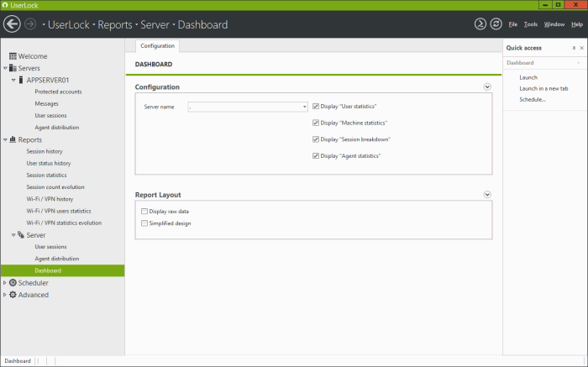
Task: Enable Display raw data checkbox
Action: 144,212
